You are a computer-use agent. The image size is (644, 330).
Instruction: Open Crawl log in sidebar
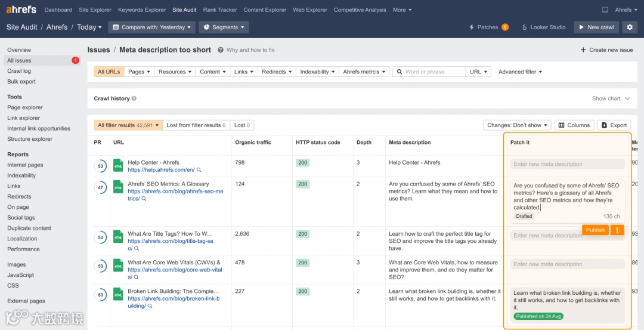coord(19,71)
